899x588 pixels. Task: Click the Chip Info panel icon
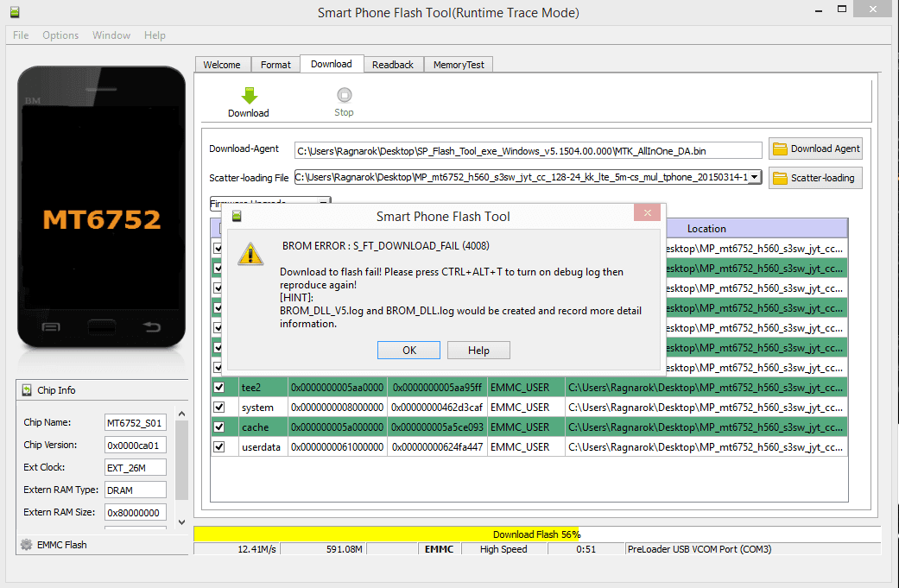pyautogui.click(x=27, y=390)
